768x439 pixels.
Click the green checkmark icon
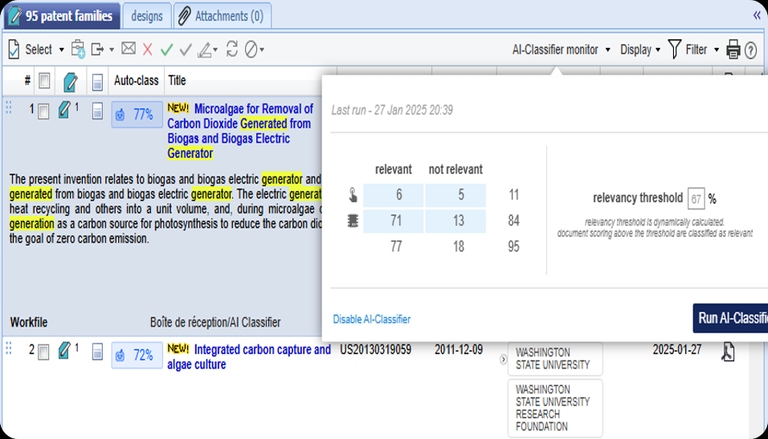pos(166,49)
